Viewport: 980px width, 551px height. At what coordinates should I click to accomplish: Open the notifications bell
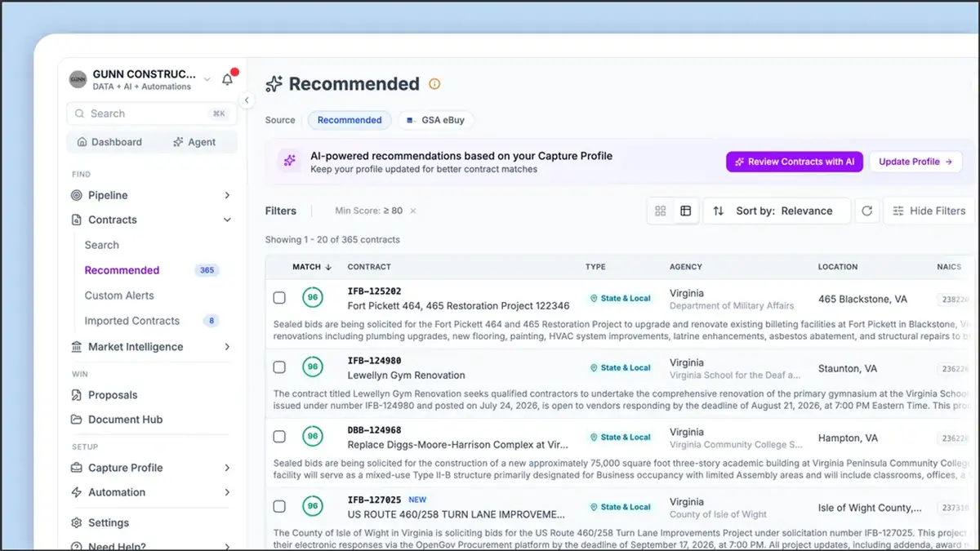[x=228, y=79]
